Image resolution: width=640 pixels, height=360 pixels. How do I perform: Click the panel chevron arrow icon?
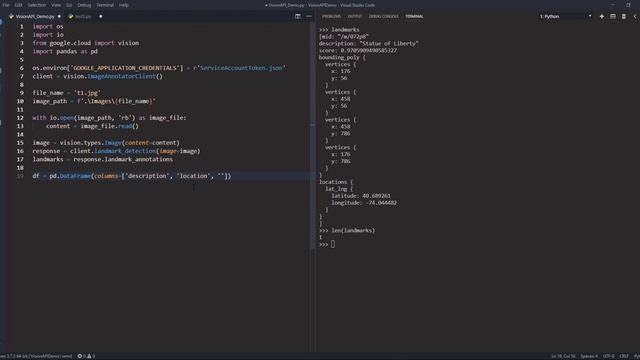(635, 16)
